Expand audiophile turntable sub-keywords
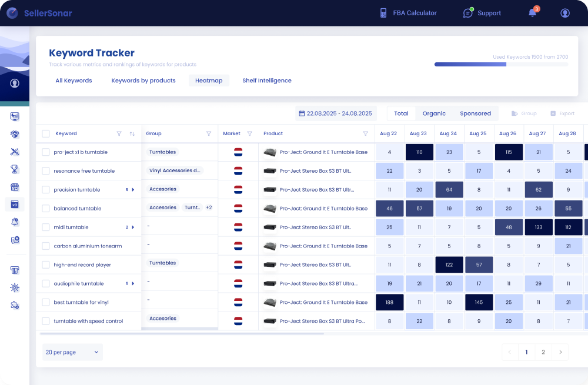588x385 pixels. [x=133, y=283]
